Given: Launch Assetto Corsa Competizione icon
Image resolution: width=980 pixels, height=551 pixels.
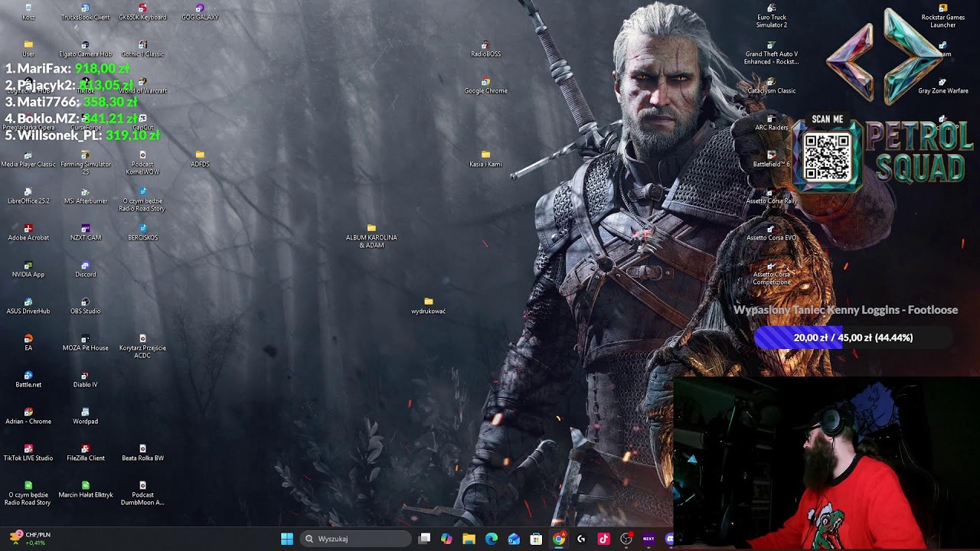Looking at the screenshot, I should tap(771, 272).
